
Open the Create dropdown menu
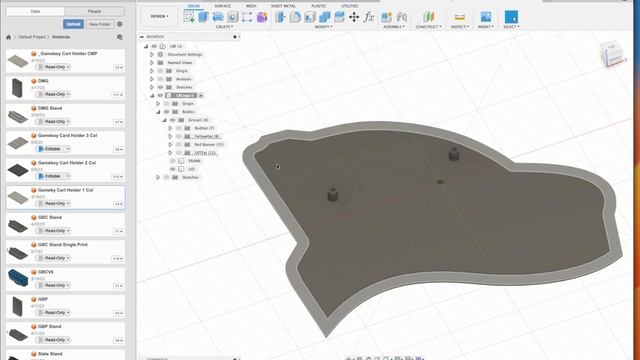224,27
